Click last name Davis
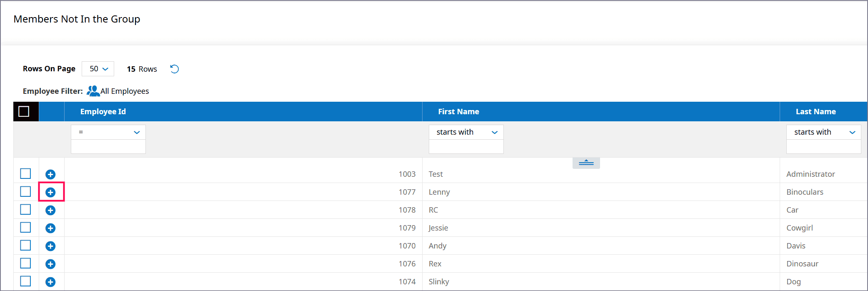Image resolution: width=868 pixels, height=291 pixels. (796, 246)
